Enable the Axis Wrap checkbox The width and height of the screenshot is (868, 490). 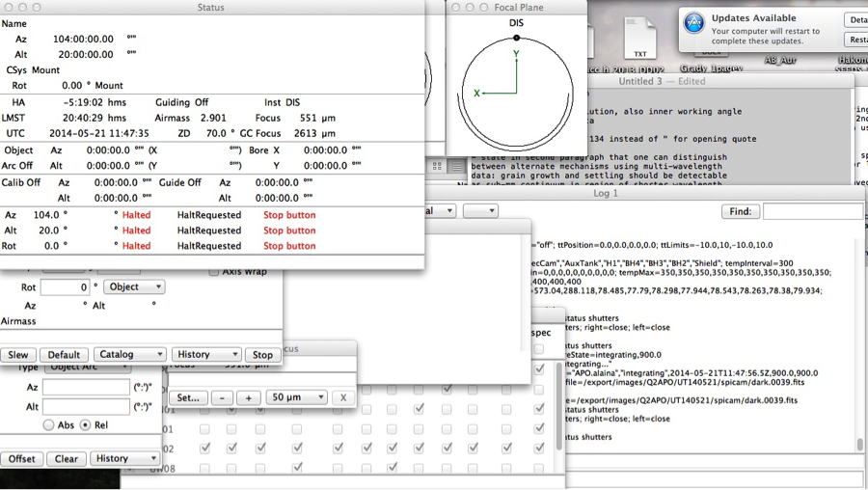214,272
